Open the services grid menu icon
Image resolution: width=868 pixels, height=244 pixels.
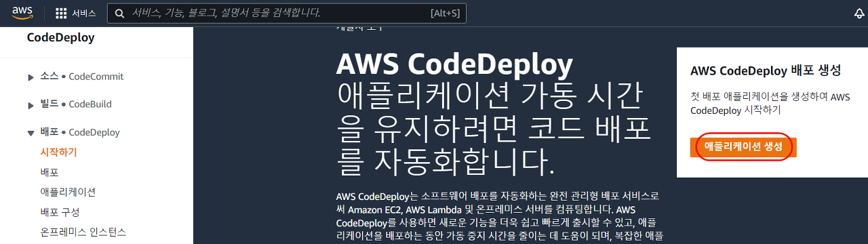pyautogui.click(x=61, y=14)
